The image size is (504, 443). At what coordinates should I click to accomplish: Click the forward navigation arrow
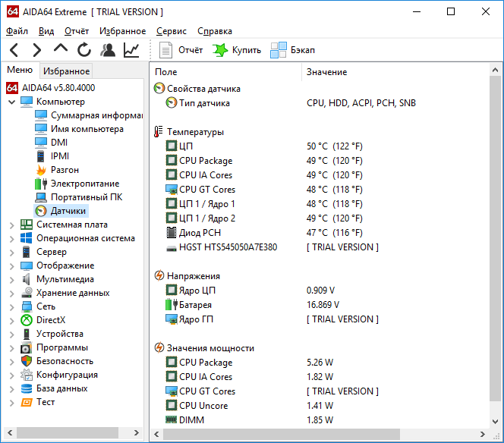pos(37,50)
